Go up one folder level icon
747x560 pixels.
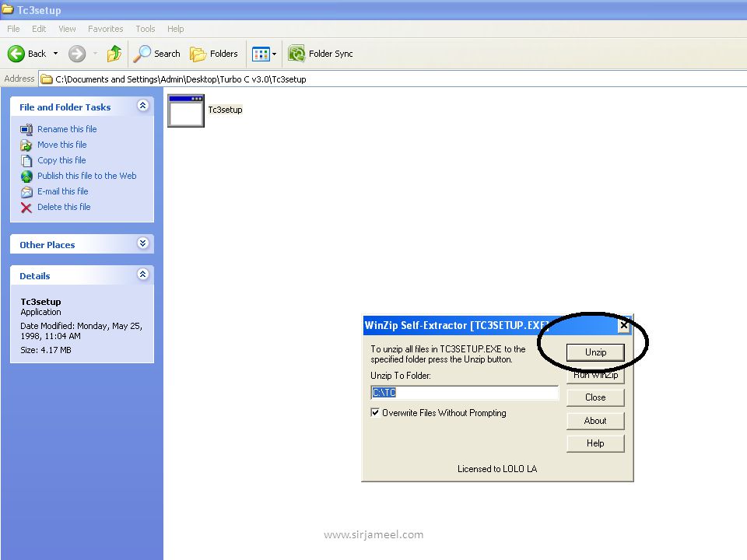click(x=114, y=54)
